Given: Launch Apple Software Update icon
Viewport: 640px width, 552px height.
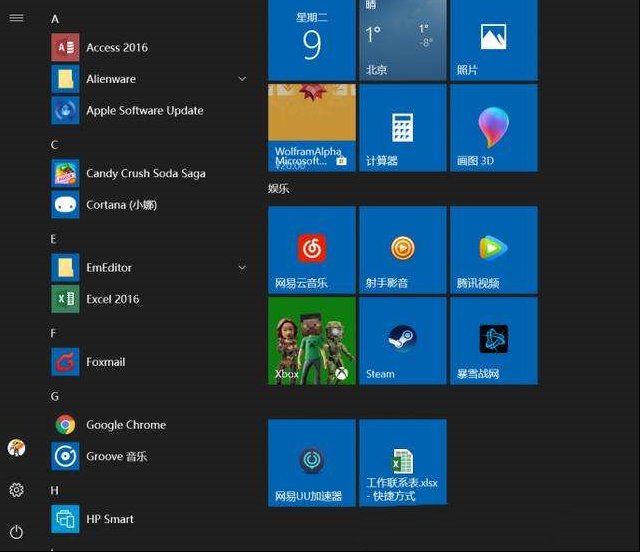Looking at the screenshot, I should [x=65, y=110].
